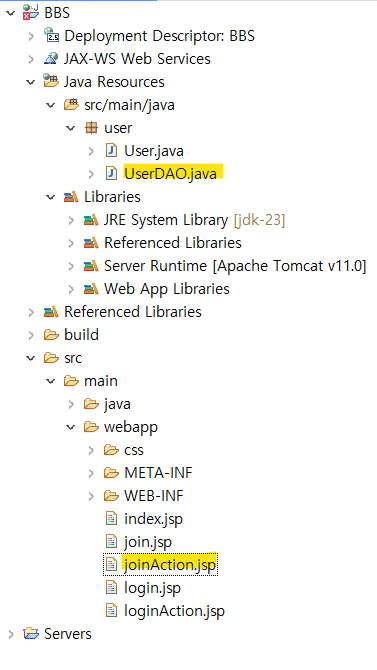Click the User.java file icon
This screenshot has height=670, width=377.
click(111, 151)
